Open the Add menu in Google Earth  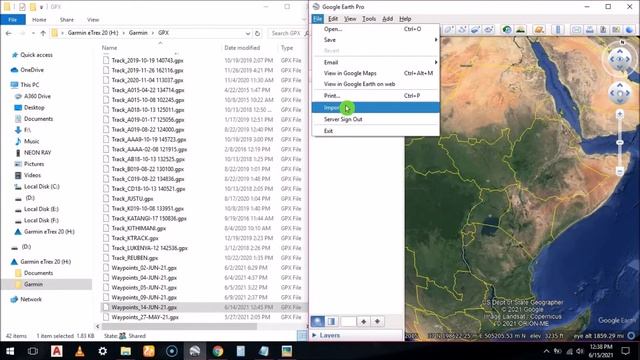[387, 19]
